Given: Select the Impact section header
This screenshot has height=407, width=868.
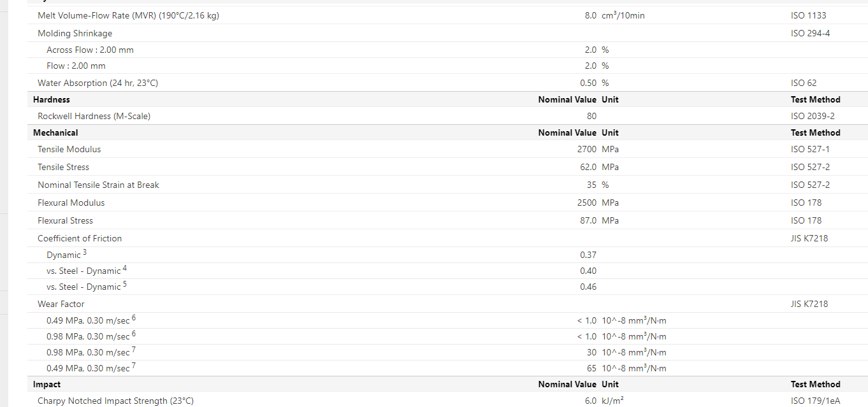Looking at the screenshot, I should [x=47, y=384].
